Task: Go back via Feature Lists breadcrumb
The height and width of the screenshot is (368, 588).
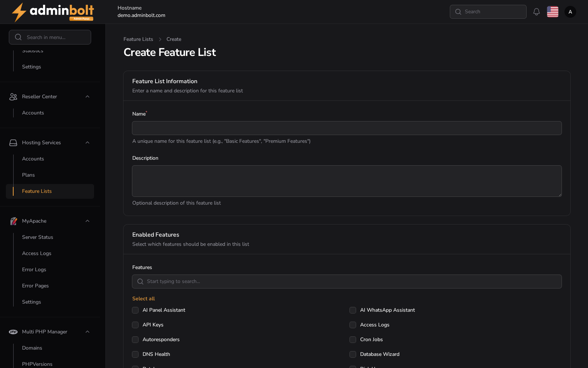Action: (138, 39)
